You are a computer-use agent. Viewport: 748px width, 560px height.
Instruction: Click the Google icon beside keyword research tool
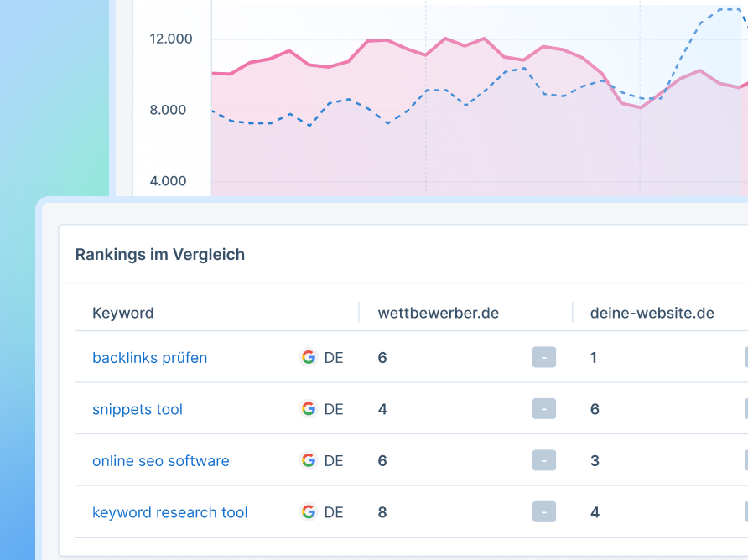click(309, 512)
